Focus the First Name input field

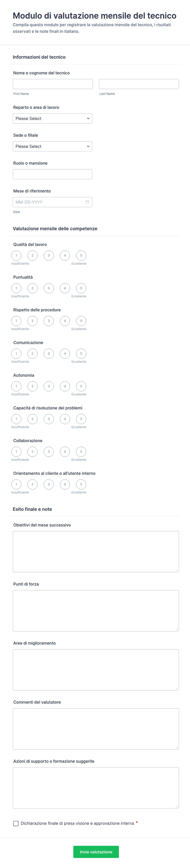click(53, 84)
